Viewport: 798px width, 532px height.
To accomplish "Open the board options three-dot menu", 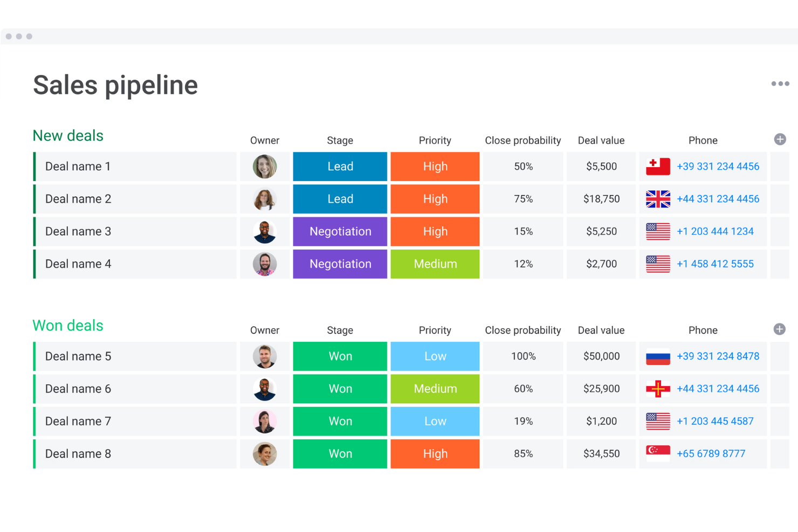I will 780,84.
